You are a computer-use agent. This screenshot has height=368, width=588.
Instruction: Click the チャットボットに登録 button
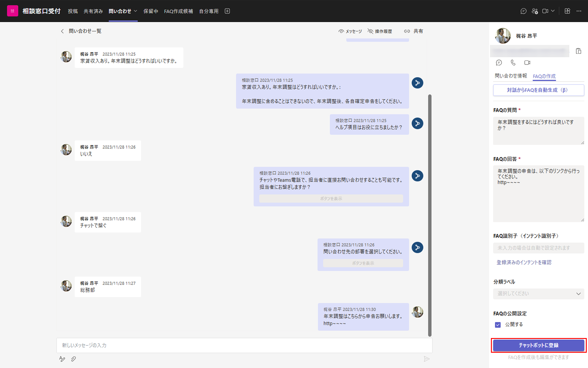click(539, 345)
